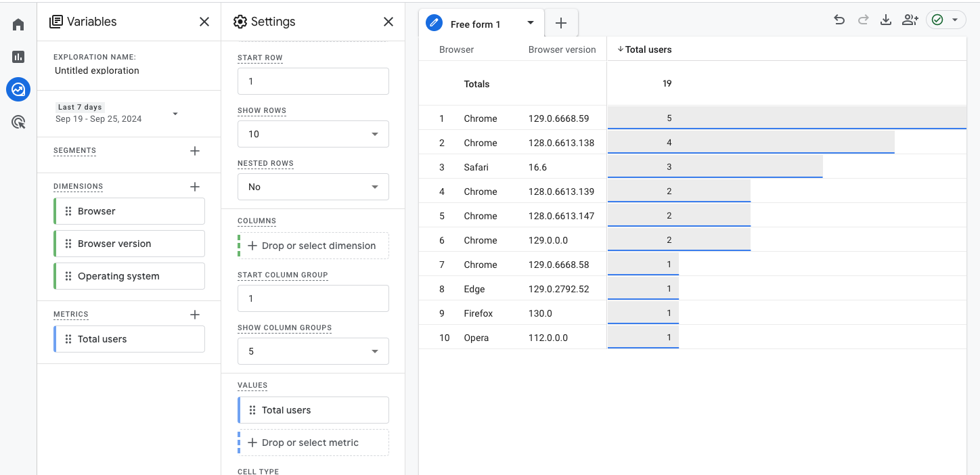The width and height of the screenshot is (980, 475).
Task: Open the Show Column Groups dropdown
Action: click(313, 351)
